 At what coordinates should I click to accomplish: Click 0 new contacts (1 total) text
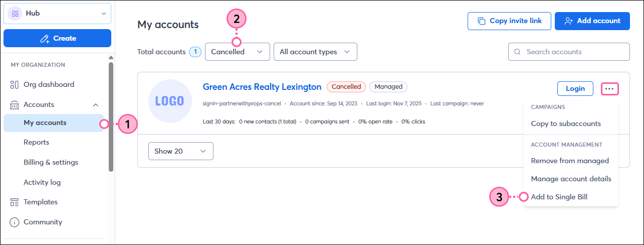point(268,121)
